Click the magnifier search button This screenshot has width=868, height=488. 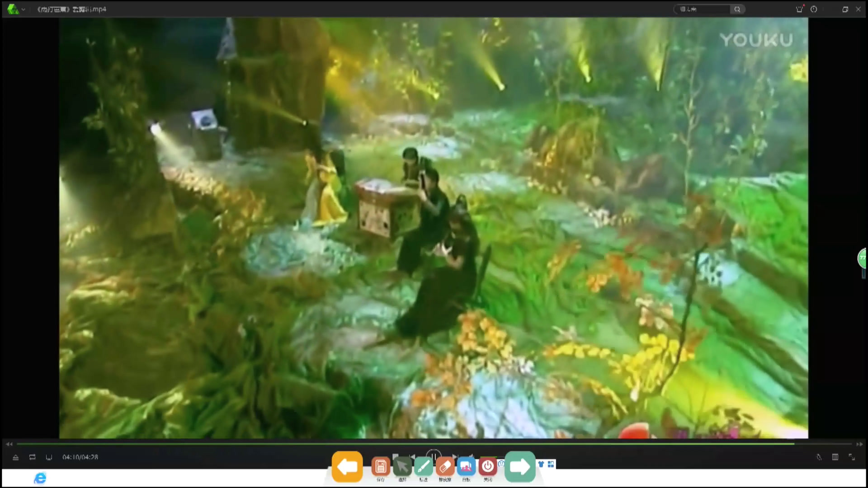pos(737,9)
